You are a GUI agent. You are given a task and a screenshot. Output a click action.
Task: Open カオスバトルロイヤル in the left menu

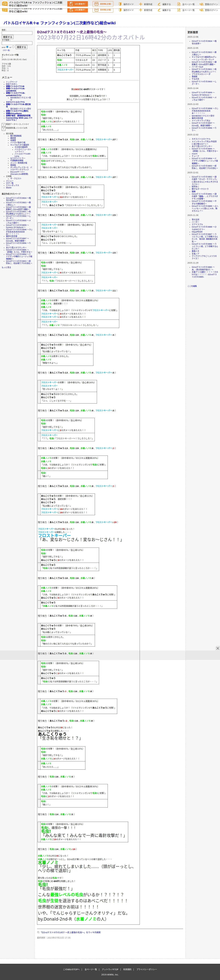tap(15, 102)
